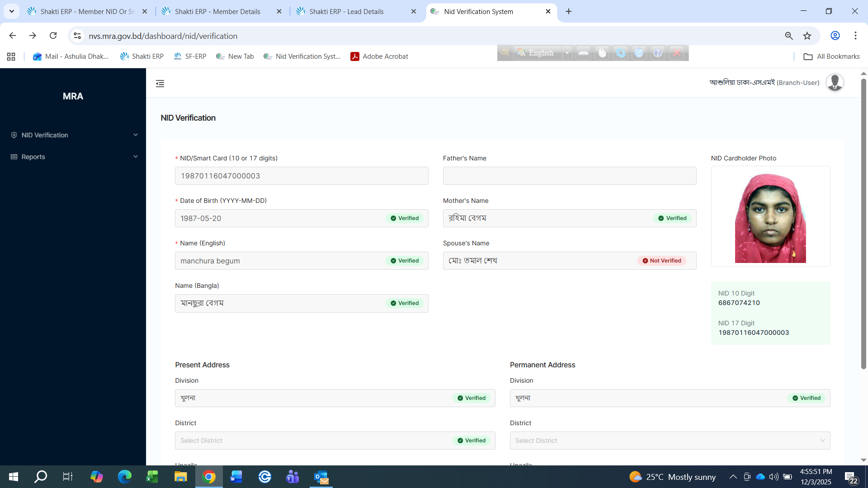
Task: Click the browser zoom magnifier icon
Action: (x=789, y=36)
